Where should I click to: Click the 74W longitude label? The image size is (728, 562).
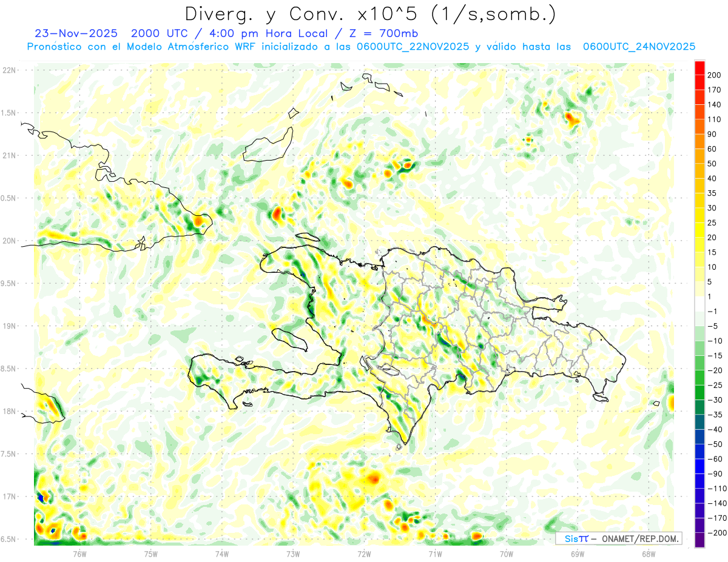coord(222,554)
